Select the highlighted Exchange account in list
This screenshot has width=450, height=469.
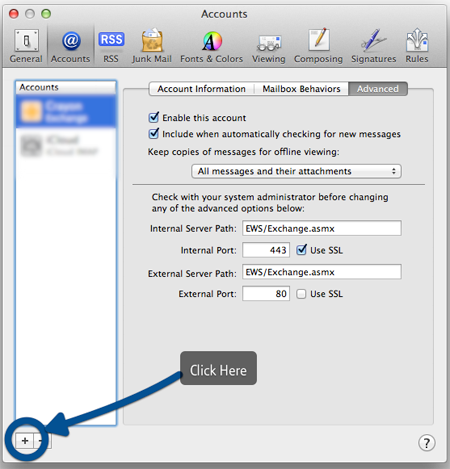[x=66, y=111]
